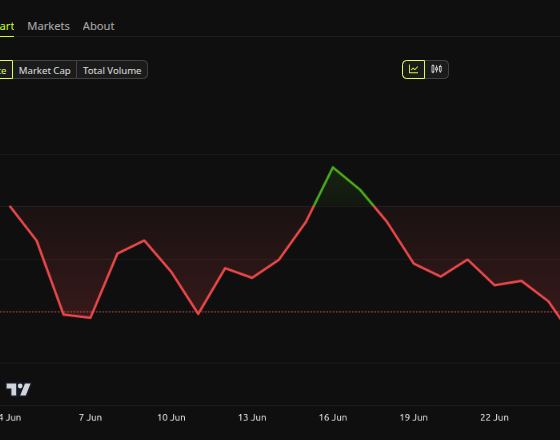The height and width of the screenshot is (440, 560).
Task: Click the 13 Jun date label
Action: (x=252, y=418)
